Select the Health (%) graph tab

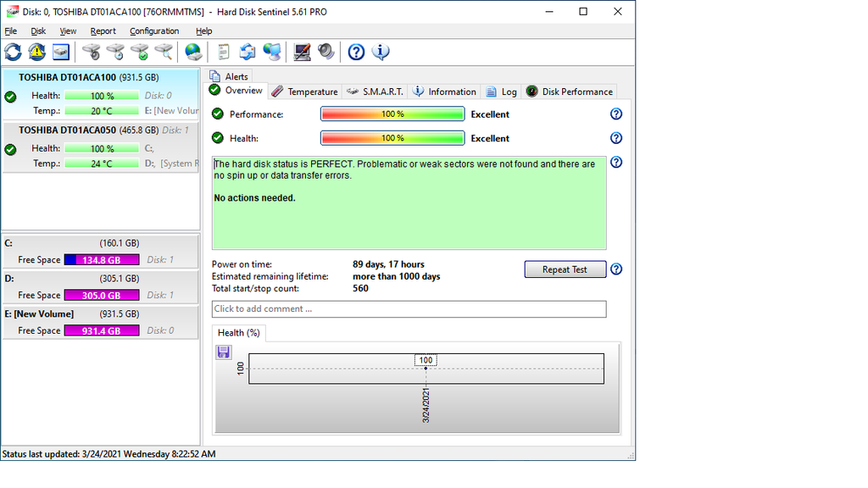point(238,332)
